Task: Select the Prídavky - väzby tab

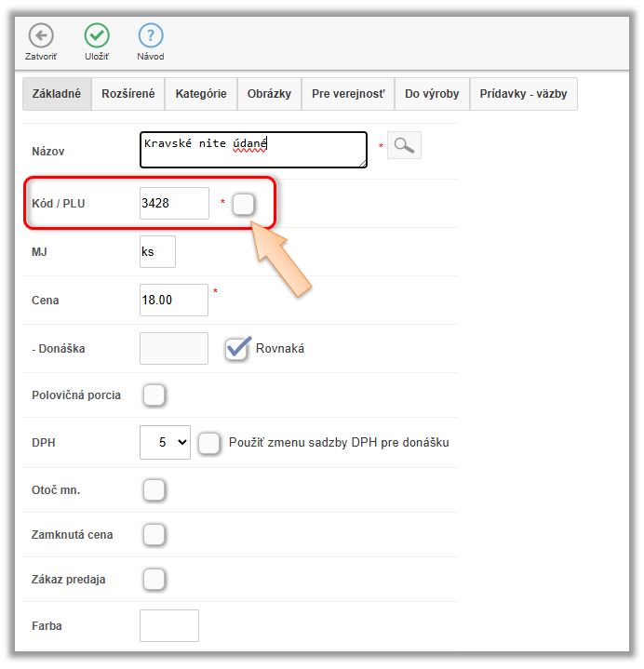Action: pos(523,94)
